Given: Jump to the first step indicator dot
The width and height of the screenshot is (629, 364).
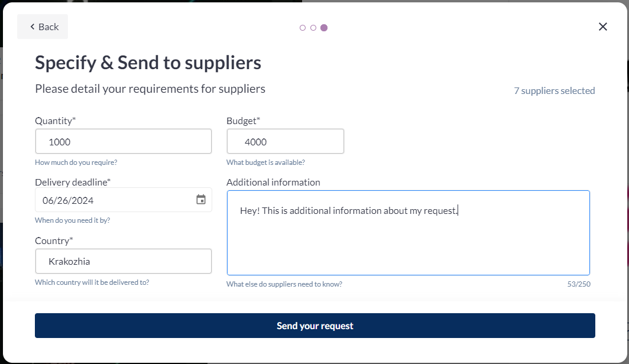Looking at the screenshot, I should pyautogui.click(x=303, y=28).
